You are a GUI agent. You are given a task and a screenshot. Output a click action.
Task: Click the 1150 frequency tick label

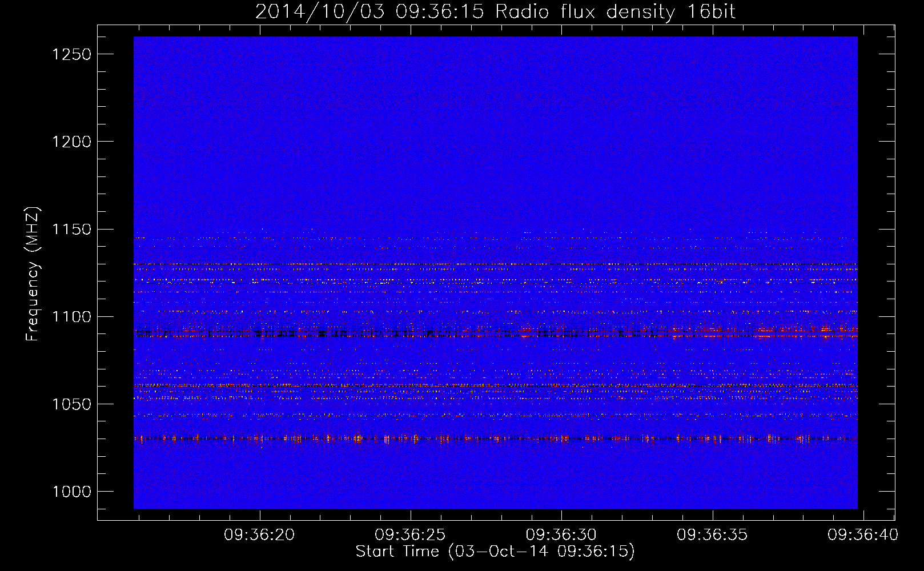click(x=71, y=230)
